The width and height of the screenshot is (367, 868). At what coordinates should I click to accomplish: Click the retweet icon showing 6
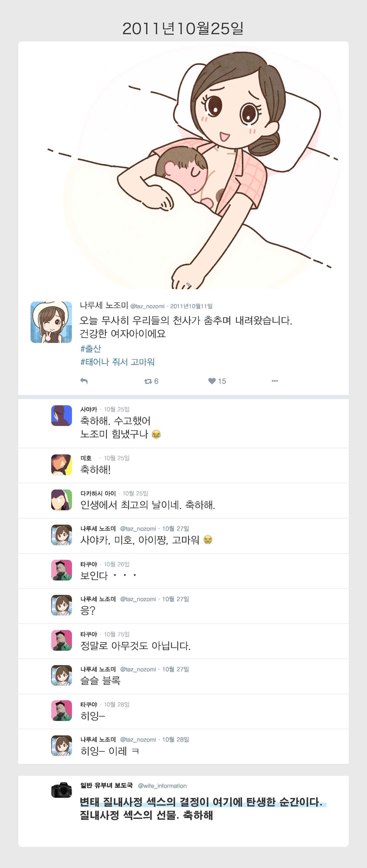point(148,381)
